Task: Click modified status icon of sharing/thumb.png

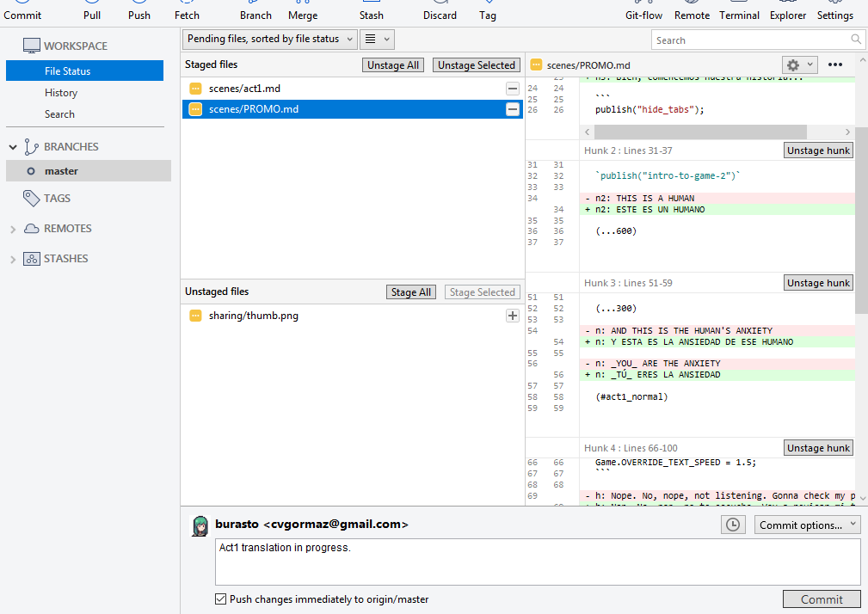Action: [195, 316]
